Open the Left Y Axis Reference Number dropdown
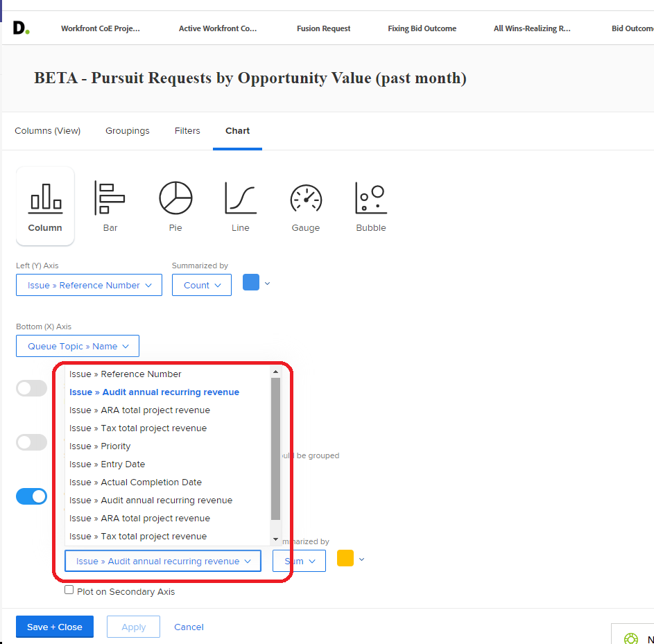 tap(89, 285)
